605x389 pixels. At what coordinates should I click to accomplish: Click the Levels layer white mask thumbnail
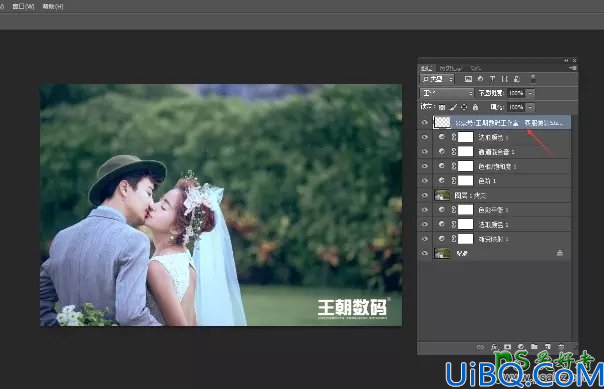point(465,181)
